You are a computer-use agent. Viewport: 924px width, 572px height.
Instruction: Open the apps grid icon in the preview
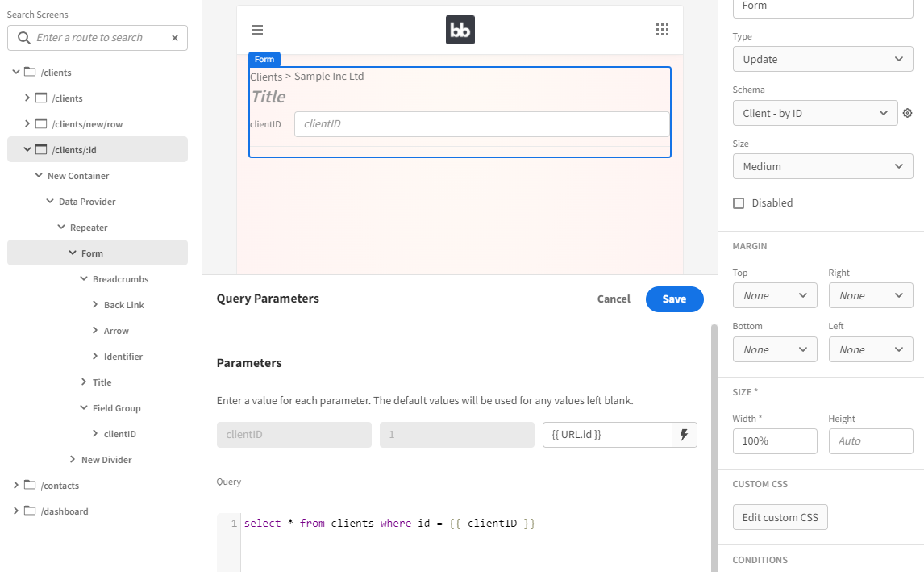(x=662, y=30)
